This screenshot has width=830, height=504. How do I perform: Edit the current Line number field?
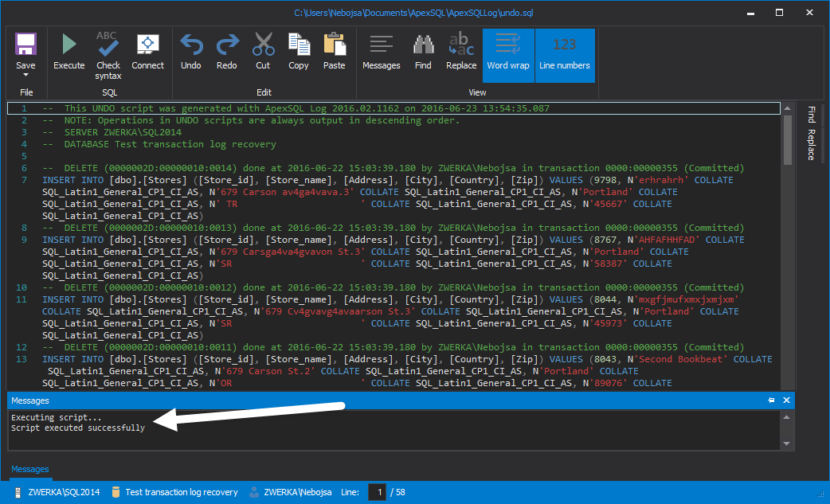pos(378,492)
